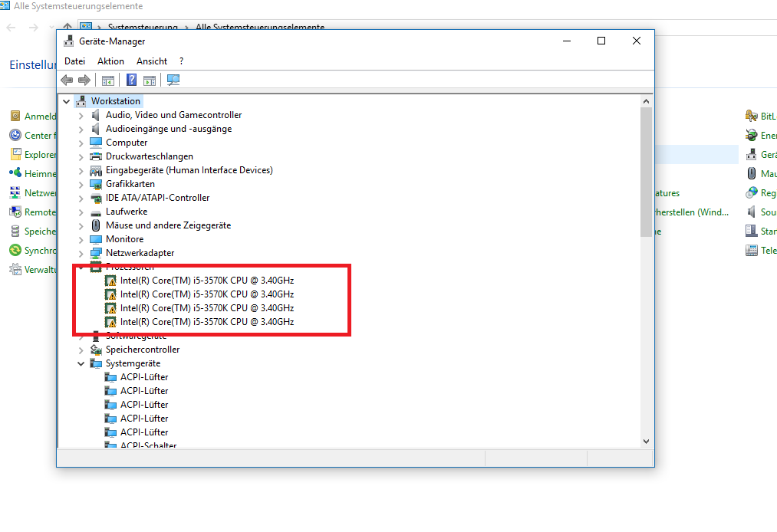777x532 pixels.
Task: Click the Forward arrow in Geräte-Manager toolbar
Action: tap(84, 80)
